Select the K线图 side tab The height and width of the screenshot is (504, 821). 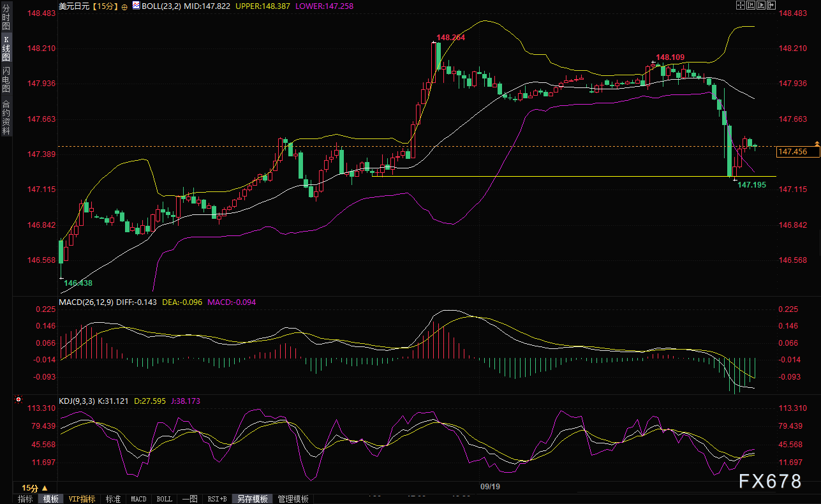click(x=6, y=48)
